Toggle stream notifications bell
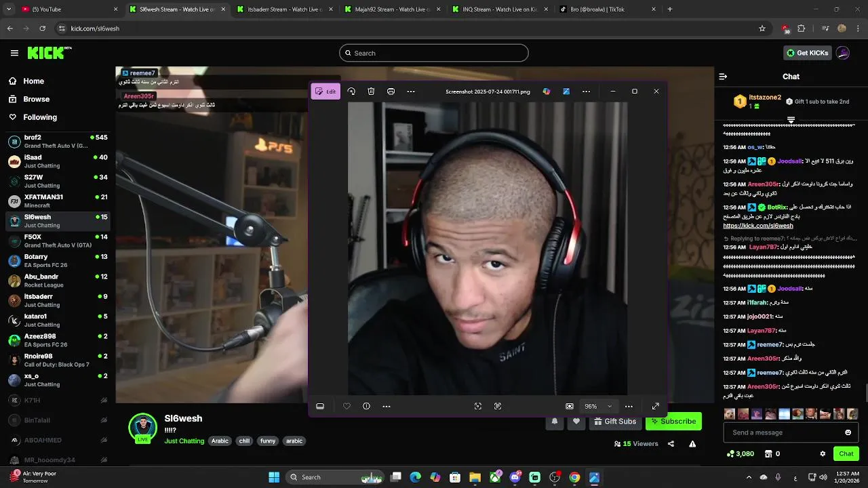Screen dimensions: 868x488 554,421
